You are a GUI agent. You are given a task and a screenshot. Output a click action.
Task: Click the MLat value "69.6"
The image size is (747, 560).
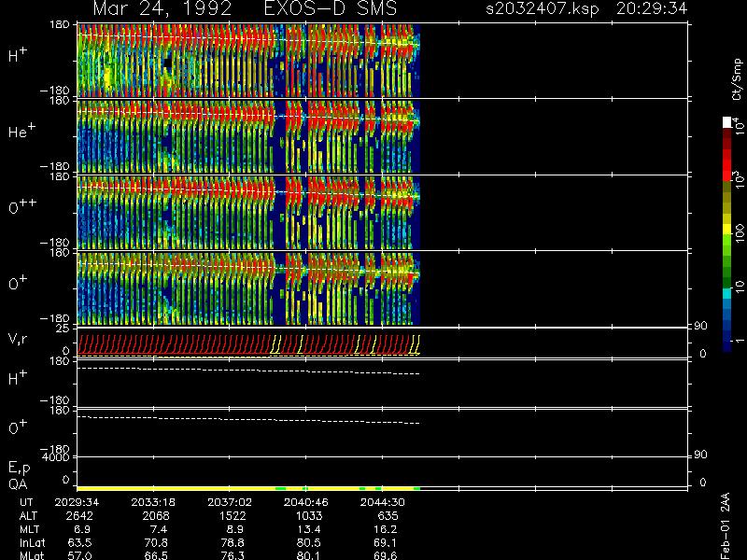(x=385, y=555)
